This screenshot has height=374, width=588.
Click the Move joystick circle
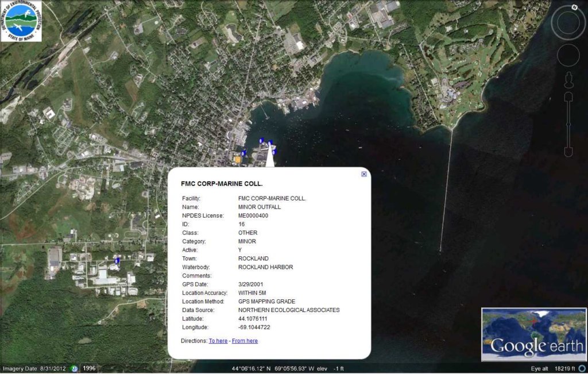click(x=568, y=55)
